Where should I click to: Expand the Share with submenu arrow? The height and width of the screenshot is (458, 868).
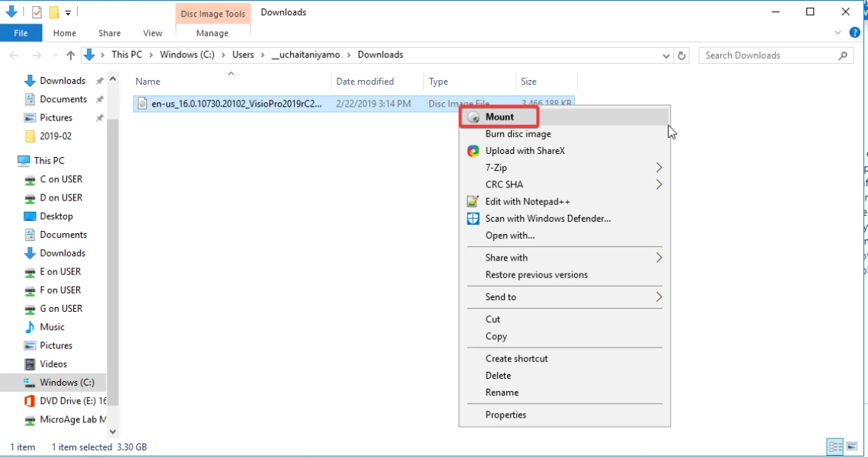click(659, 258)
